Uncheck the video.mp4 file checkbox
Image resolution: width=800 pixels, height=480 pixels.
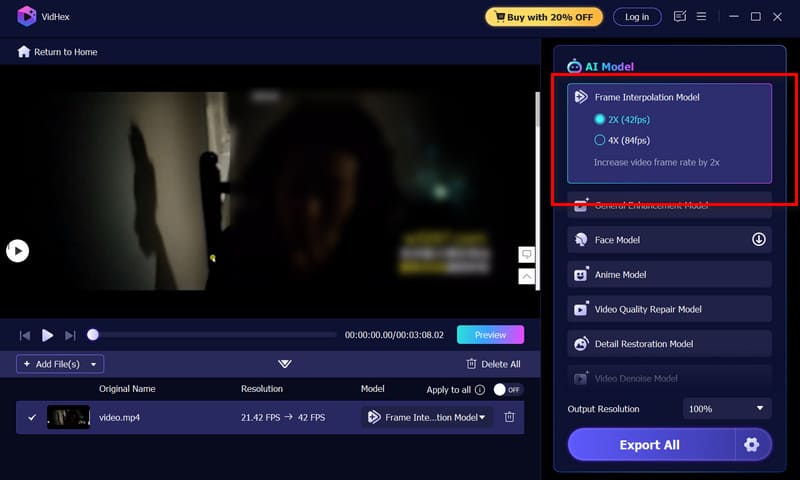point(32,417)
